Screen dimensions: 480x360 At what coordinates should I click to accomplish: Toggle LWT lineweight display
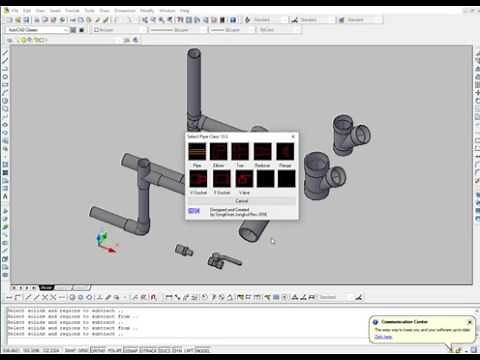tap(189, 350)
